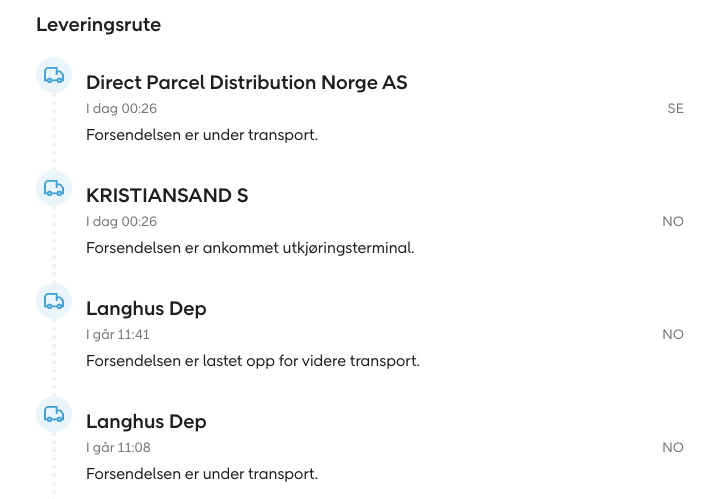The height and width of the screenshot is (499, 709).
Task: Click truck icon next to KRISTIANSAND S
Action: point(54,188)
